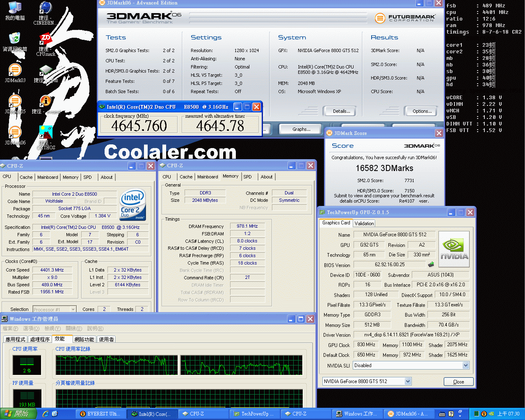
Task: Open 使用者 tab in Task Manager
Action: (x=107, y=339)
